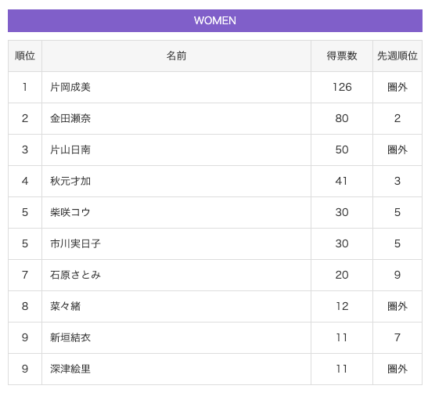Click the 先週順位 column header
The height and width of the screenshot is (400, 428).
click(x=397, y=56)
